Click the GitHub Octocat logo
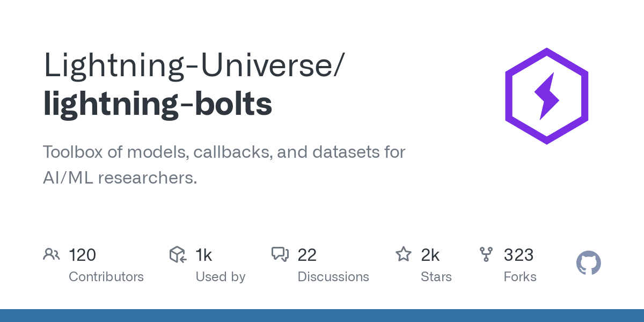This screenshot has width=644, height=322. [x=588, y=264]
